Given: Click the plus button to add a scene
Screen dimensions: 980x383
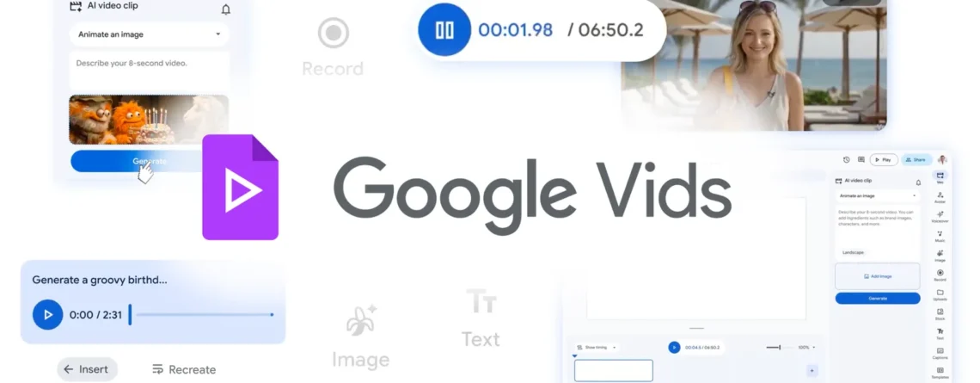Looking at the screenshot, I should pos(812,370).
